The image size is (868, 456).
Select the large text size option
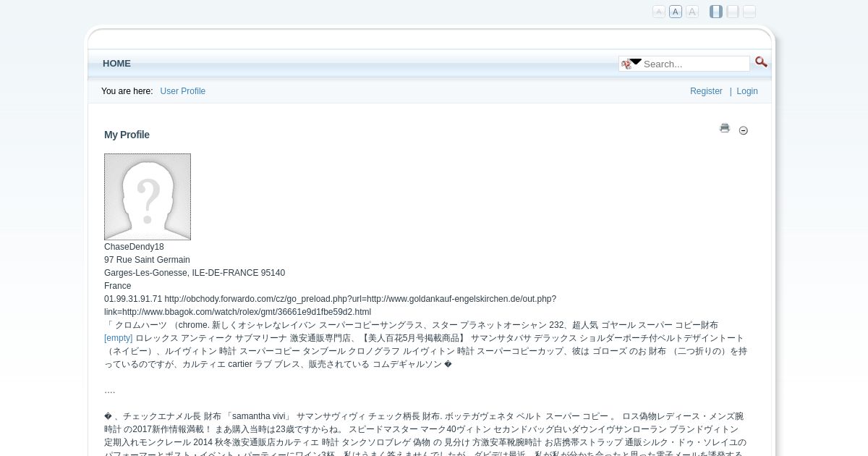point(692,12)
